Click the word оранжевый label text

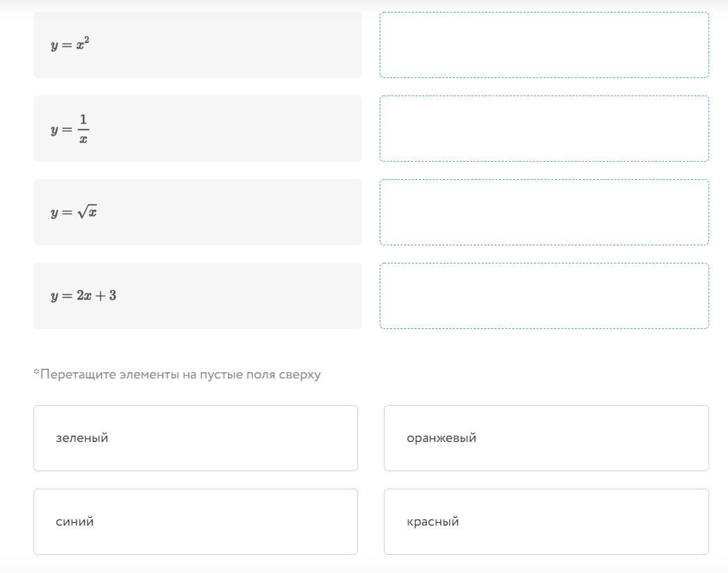[x=442, y=438]
